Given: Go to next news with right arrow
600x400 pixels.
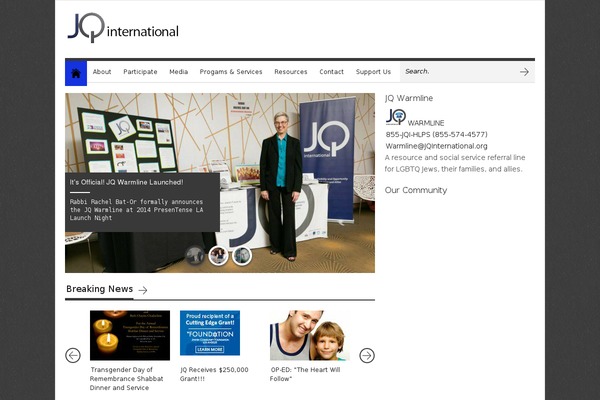Looking at the screenshot, I should [x=367, y=355].
